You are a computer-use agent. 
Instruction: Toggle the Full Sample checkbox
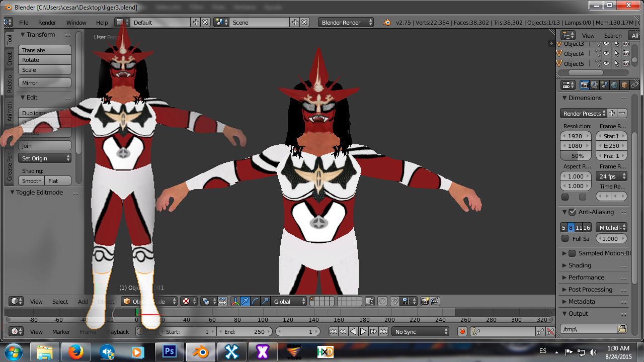[565, 238]
